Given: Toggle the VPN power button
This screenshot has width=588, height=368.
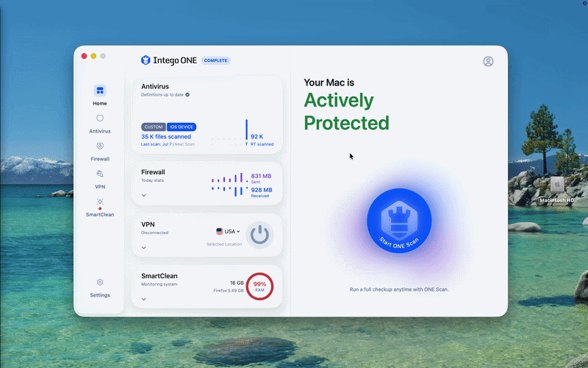Looking at the screenshot, I should coord(259,235).
